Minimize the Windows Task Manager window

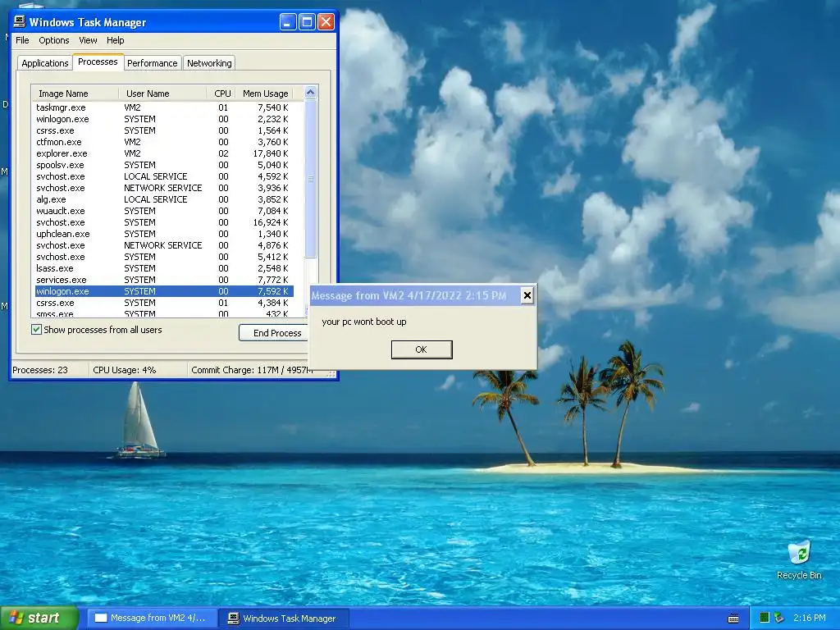coord(288,22)
